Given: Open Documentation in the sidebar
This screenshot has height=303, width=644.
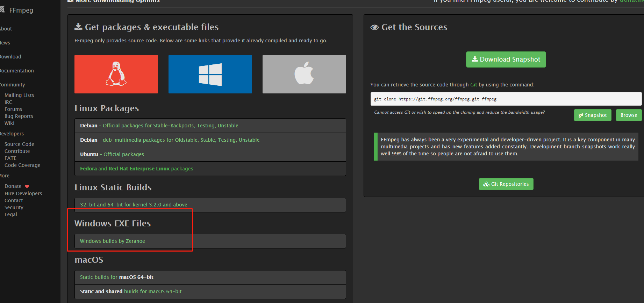Looking at the screenshot, I should pos(17,71).
